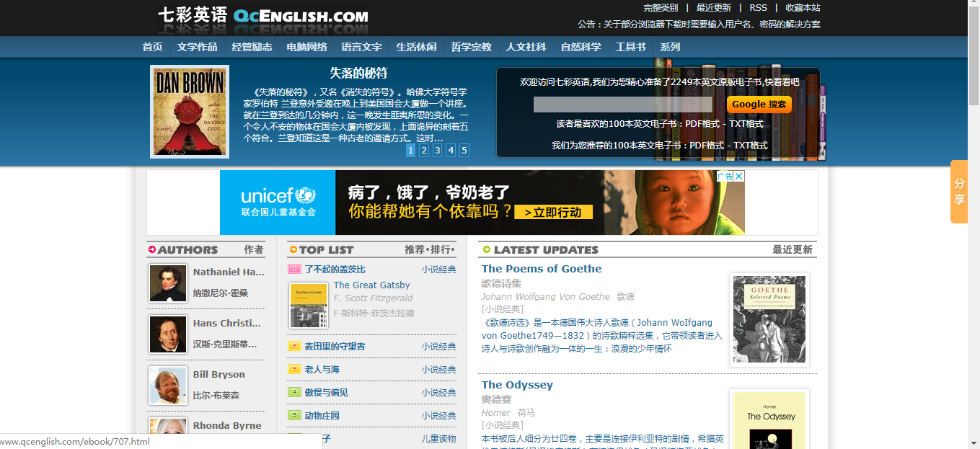Viewport: 980px width, 449px height.
Task: Click the F. Scott Fitzgerald author link
Action: [374, 298]
